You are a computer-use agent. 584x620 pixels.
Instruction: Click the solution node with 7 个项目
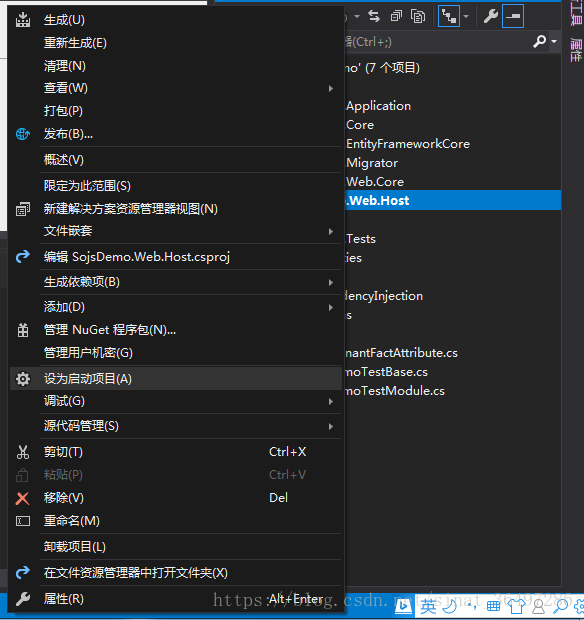tap(382, 68)
